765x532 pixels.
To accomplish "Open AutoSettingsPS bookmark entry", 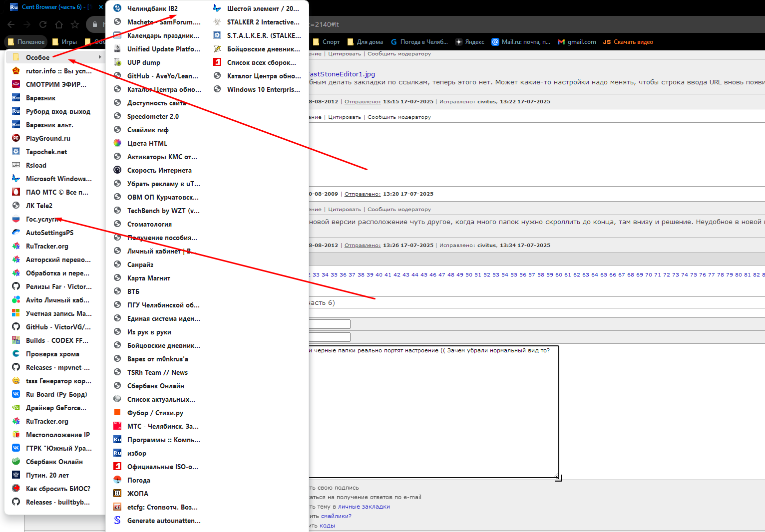I will coord(49,233).
